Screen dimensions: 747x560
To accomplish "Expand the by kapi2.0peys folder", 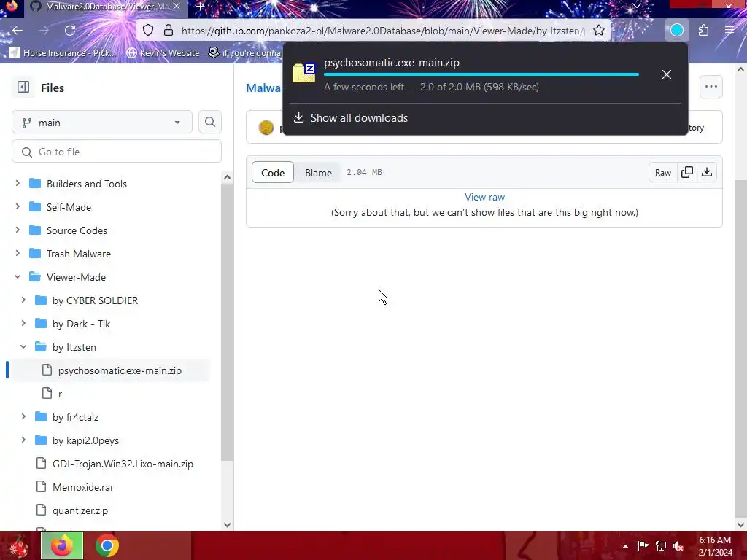I will [x=23, y=440].
